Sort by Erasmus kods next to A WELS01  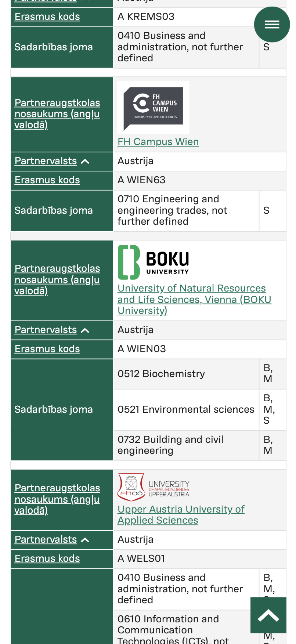(x=47, y=558)
